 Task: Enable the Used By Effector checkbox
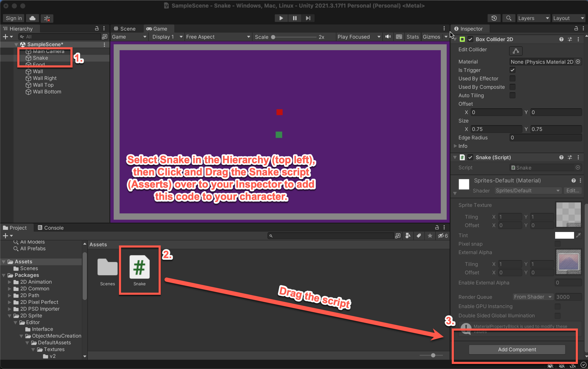click(x=513, y=79)
